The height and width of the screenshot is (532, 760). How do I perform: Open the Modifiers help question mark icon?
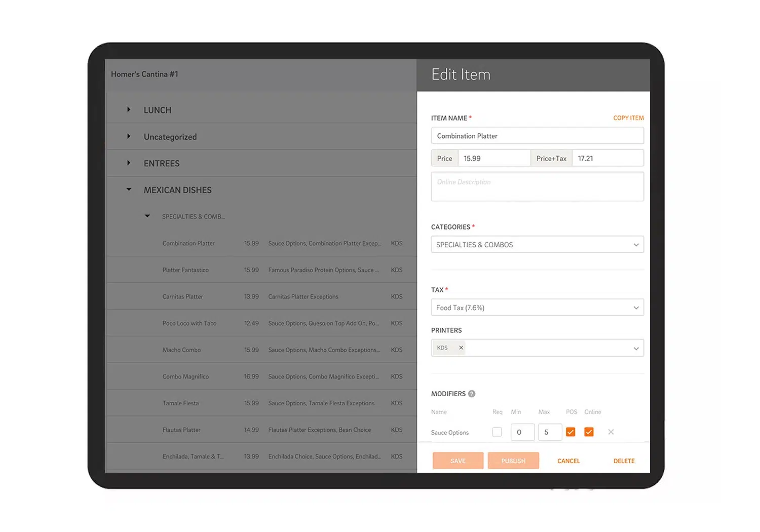(x=472, y=394)
